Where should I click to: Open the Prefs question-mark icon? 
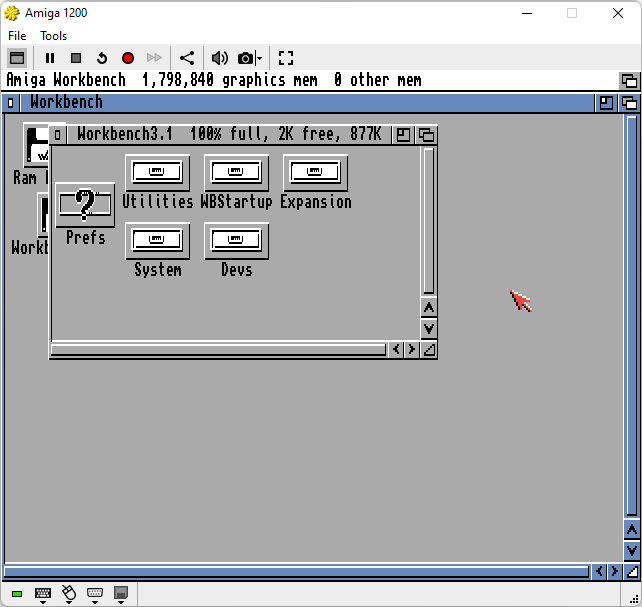pos(85,205)
